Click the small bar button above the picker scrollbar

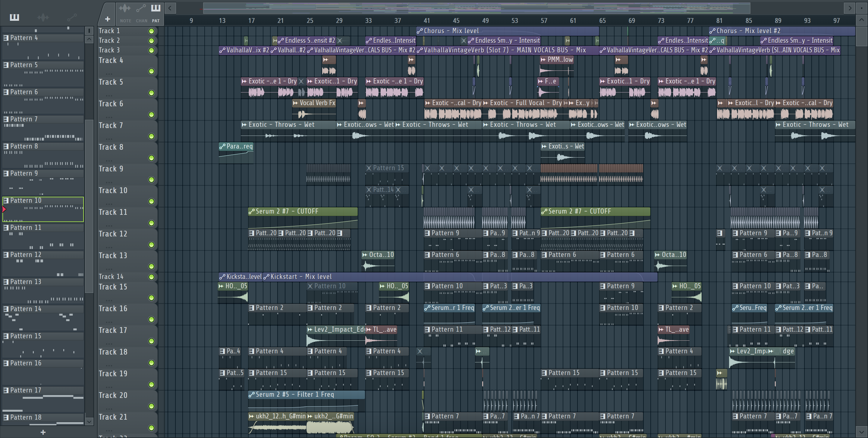point(89,31)
